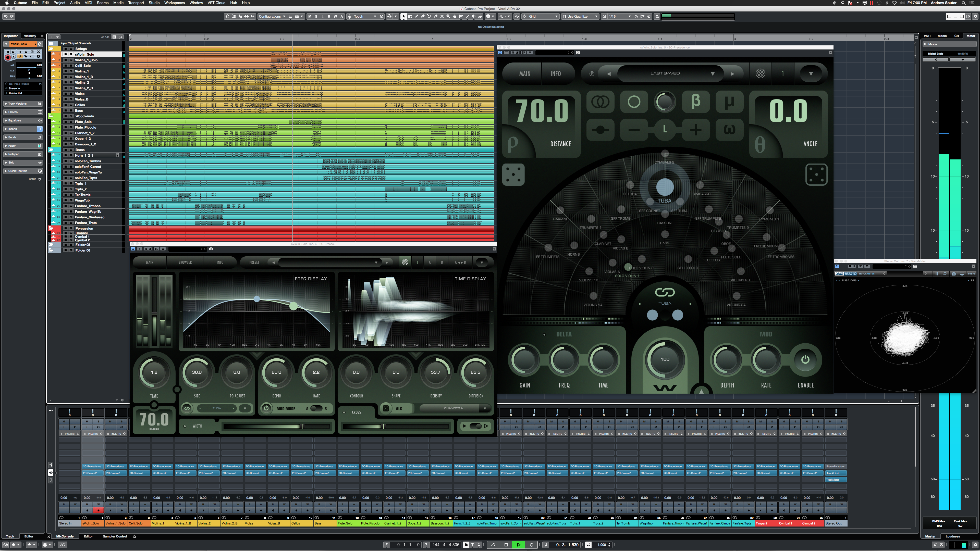The width and height of the screenshot is (980, 551).
Task: Toggle Record Enable in Inspector
Action: tap(8, 58)
